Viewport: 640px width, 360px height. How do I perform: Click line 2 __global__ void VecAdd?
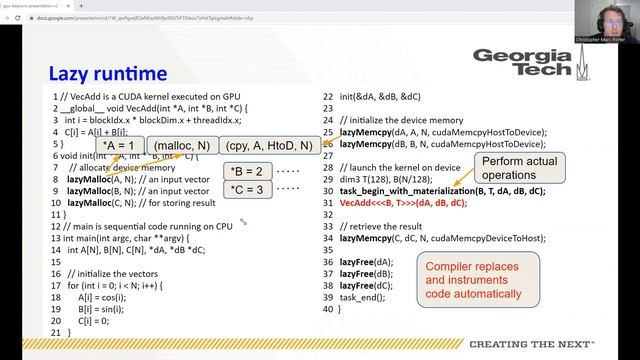click(x=154, y=109)
